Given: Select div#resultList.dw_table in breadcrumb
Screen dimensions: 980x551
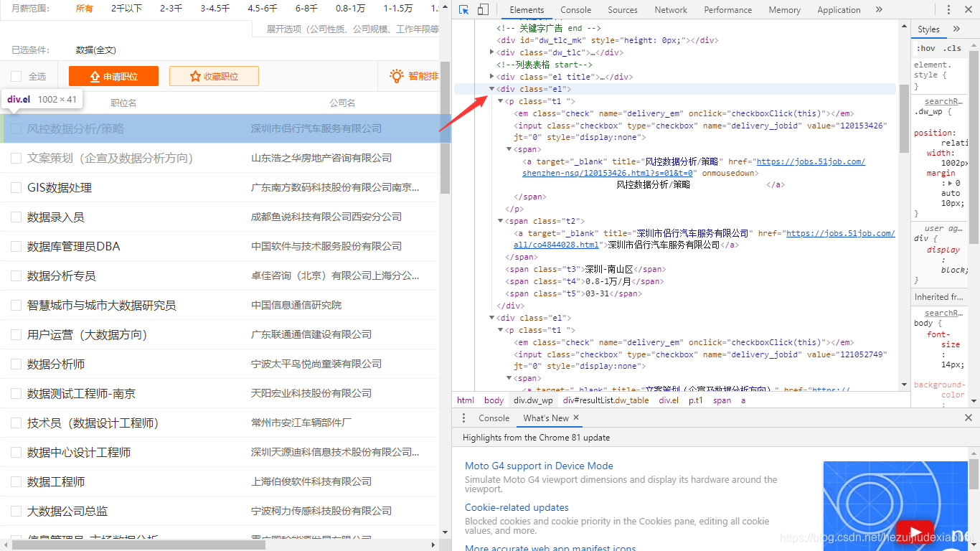Looking at the screenshot, I should (x=606, y=400).
